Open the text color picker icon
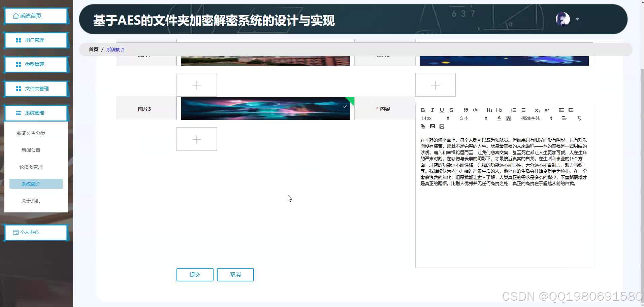644x307 pixels. click(x=499, y=118)
